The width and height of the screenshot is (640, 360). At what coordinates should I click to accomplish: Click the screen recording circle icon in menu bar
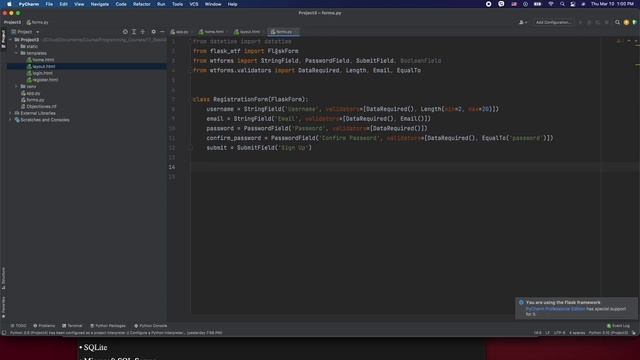[x=489, y=4]
